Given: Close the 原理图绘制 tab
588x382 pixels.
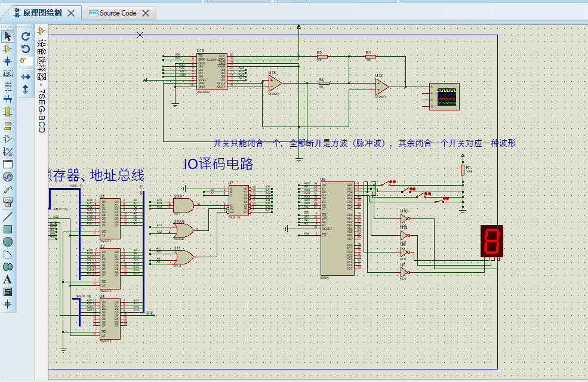Looking at the screenshot, I should coord(71,13).
